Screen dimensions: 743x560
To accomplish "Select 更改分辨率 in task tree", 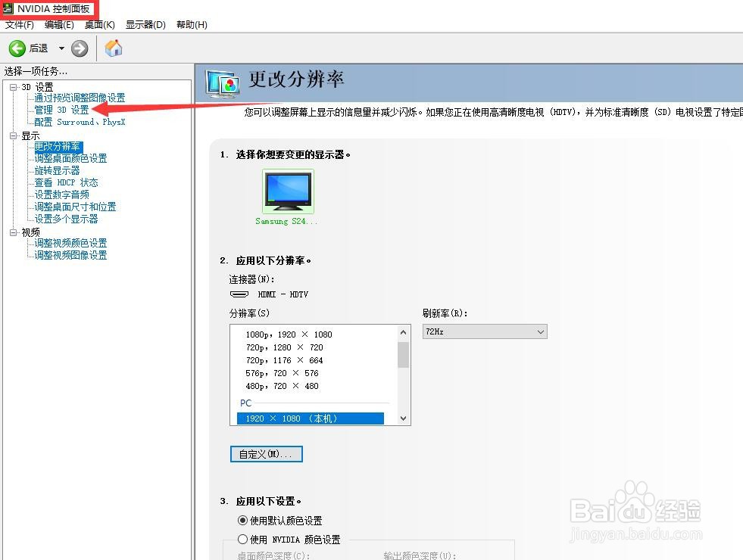I will [58, 146].
